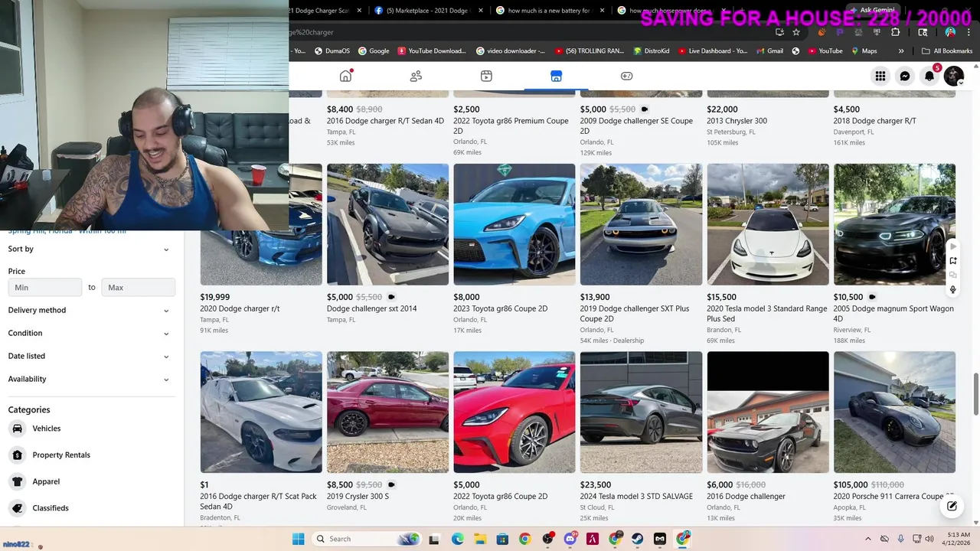Open OBS Studio from taskbar

(547, 539)
